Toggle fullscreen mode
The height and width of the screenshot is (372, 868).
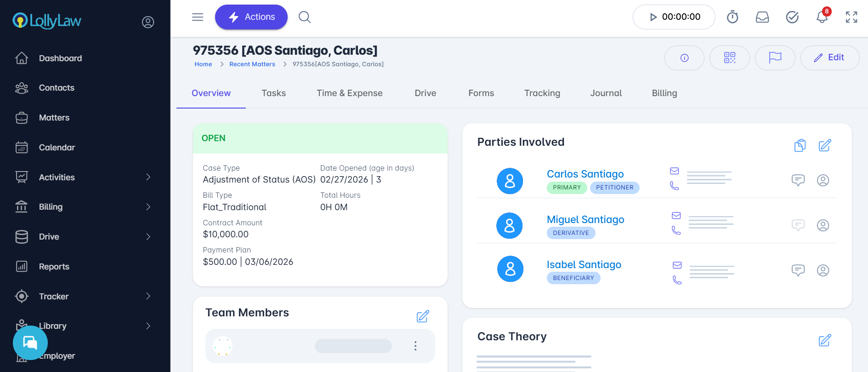pos(851,17)
